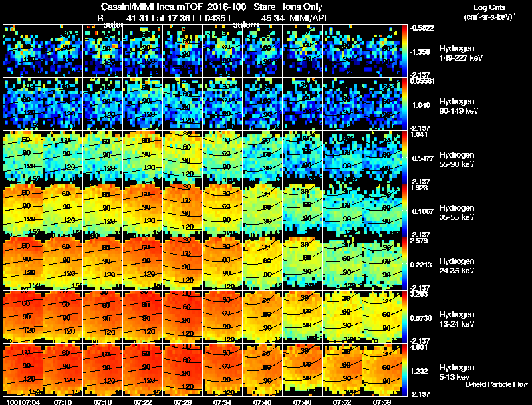
Task: Select the 13-24 keV panel at 07:10
Action: [63, 317]
